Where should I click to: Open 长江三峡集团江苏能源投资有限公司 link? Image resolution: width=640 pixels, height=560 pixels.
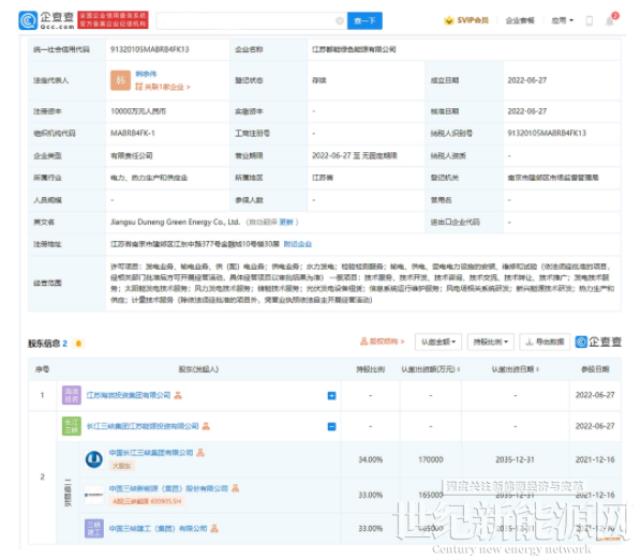point(142,426)
